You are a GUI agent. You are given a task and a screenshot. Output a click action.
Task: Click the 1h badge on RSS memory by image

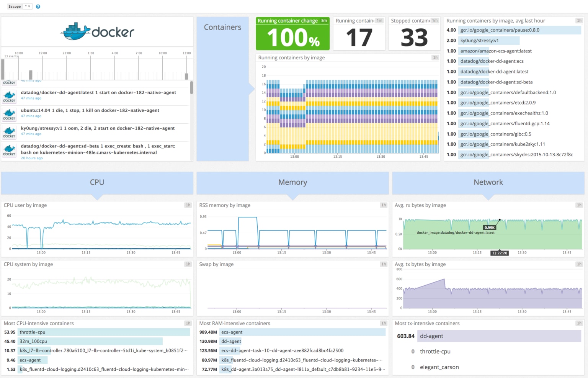[383, 205]
